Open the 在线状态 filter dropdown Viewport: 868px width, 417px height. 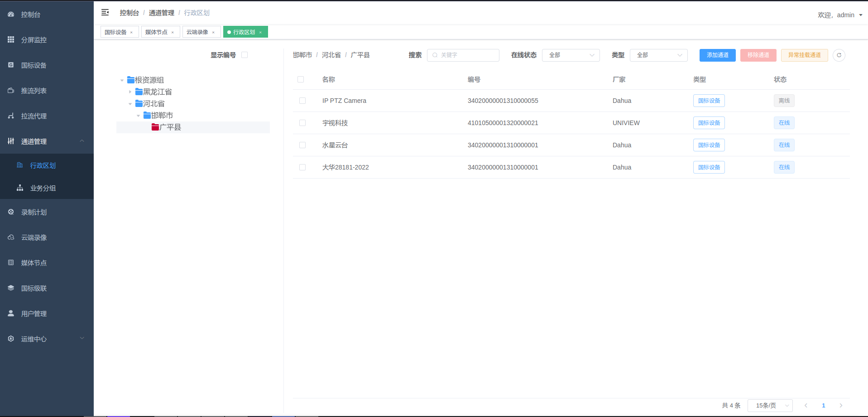tap(571, 55)
